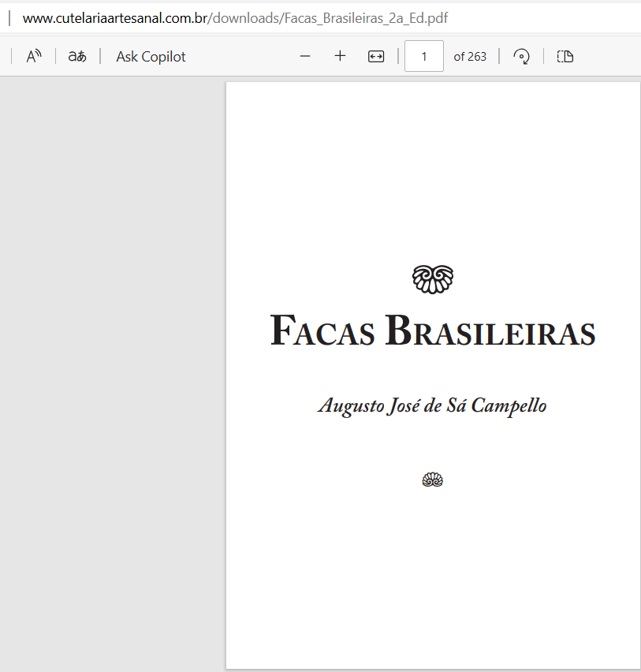Viewport: 641px width, 672px height.
Task: Activate the Read aloud icon
Action: pyautogui.click(x=34, y=56)
